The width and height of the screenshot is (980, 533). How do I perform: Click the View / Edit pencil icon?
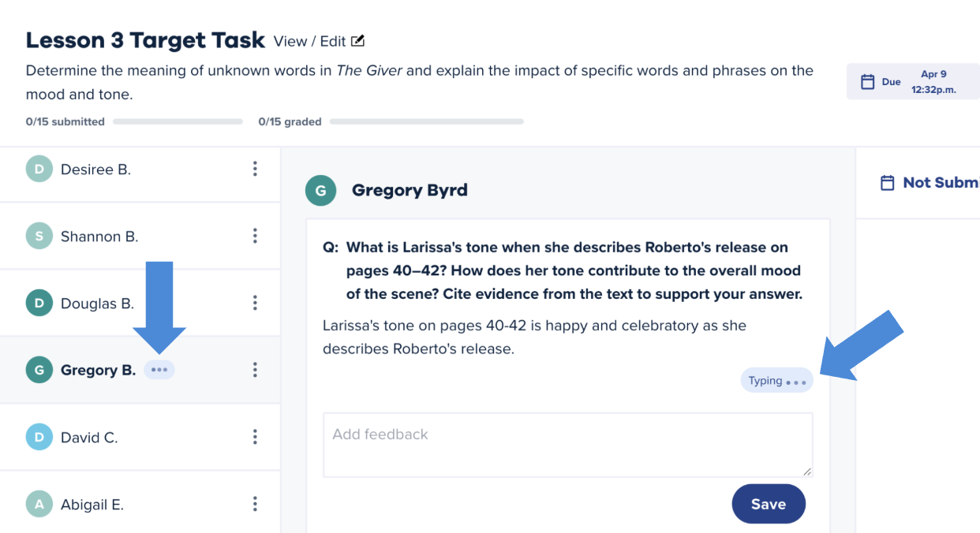pos(358,41)
